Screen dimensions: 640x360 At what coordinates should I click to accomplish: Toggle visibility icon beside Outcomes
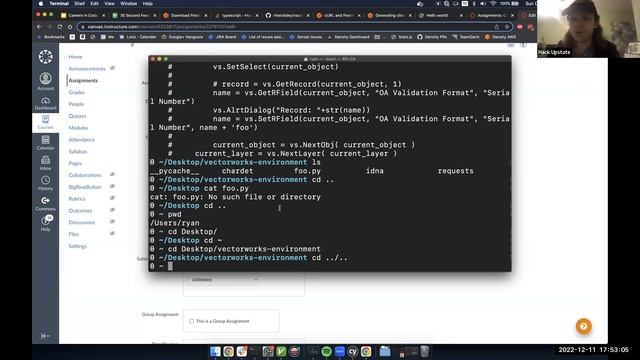coord(112,210)
